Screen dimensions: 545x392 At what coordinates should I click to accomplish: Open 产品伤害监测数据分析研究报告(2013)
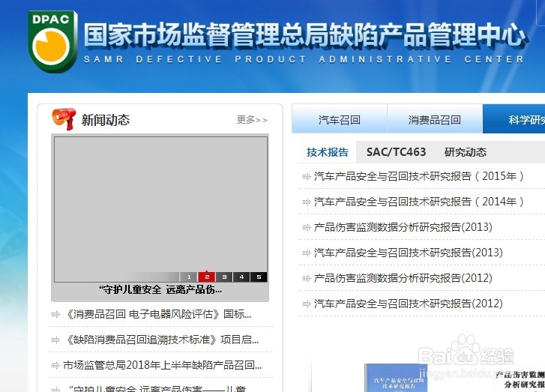pyautogui.click(x=403, y=227)
